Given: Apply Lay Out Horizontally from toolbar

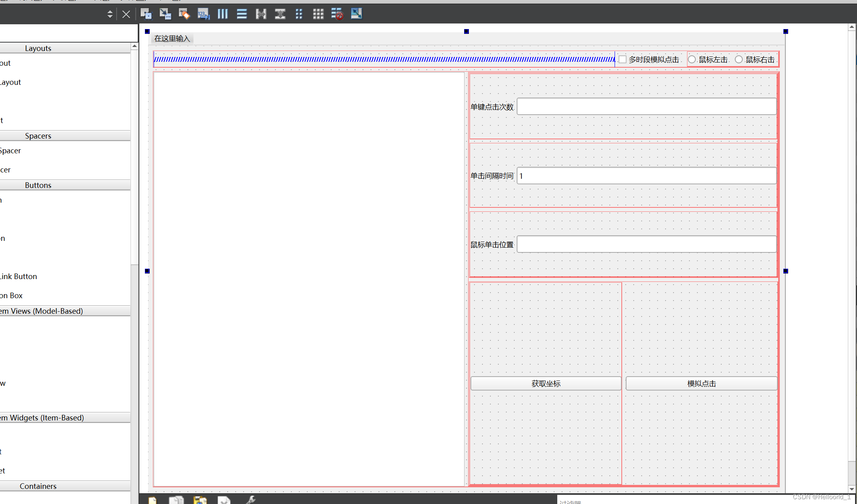Looking at the screenshot, I should [223, 14].
